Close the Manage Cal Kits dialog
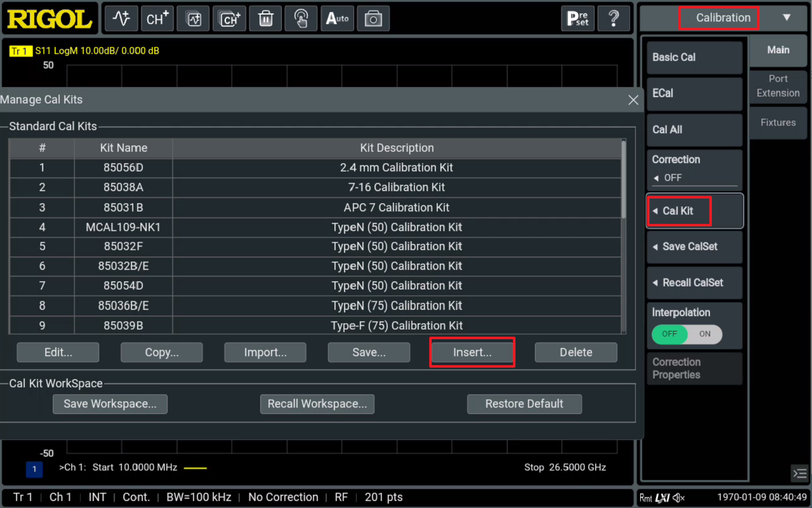812x508 pixels. pyautogui.click(x=633, y=100)
